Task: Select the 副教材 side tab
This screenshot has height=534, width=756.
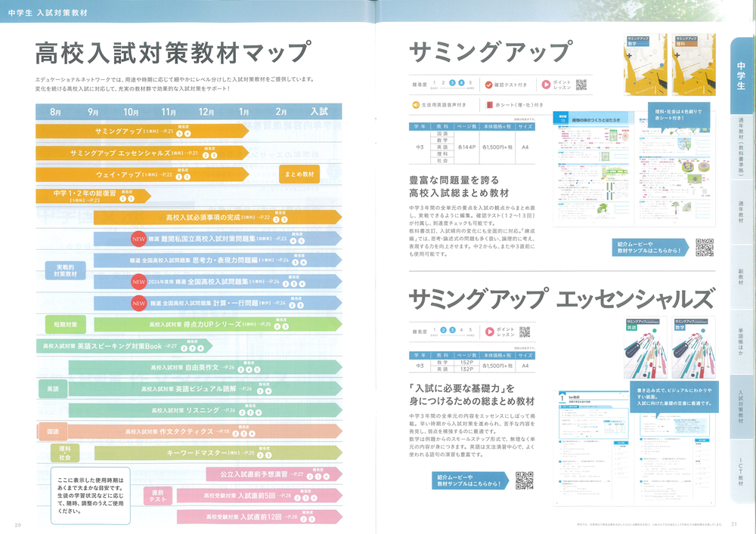Action: click(741, 277)
